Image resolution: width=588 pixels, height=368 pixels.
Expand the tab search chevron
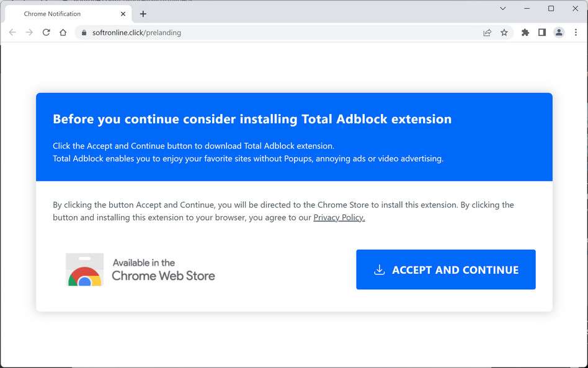tap(503, 9)
